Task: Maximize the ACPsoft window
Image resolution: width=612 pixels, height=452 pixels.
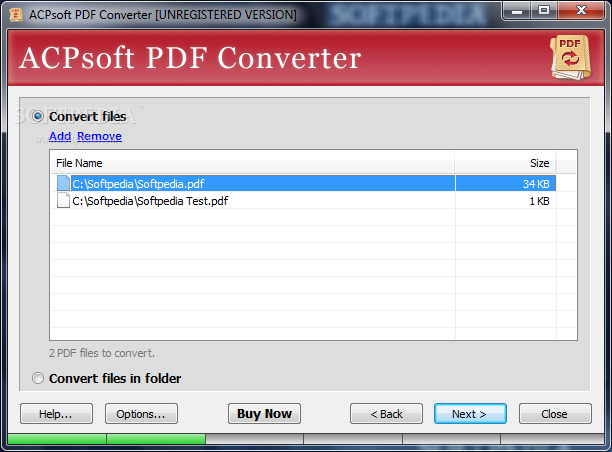Action: (x=544, y=11)
